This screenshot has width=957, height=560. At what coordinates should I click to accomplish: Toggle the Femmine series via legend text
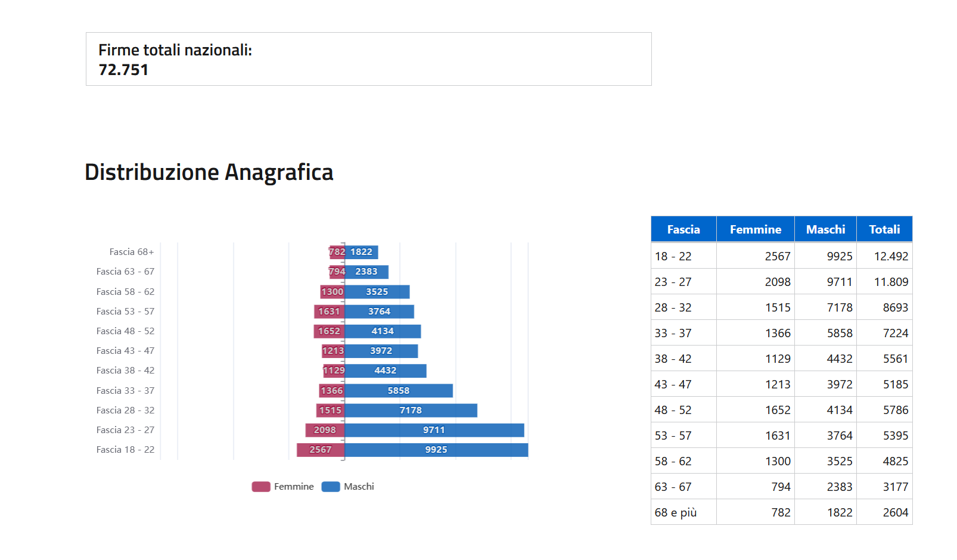tap(294, 487)
